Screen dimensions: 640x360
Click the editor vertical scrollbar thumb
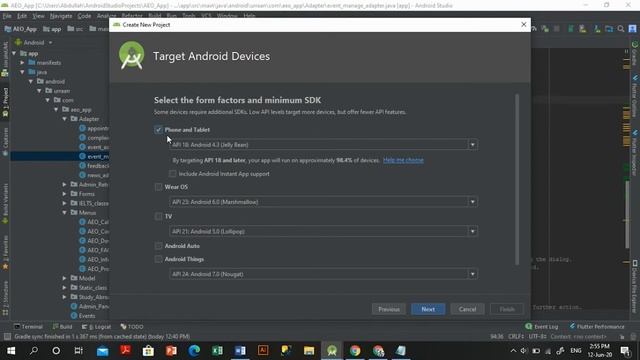[627, 215]
